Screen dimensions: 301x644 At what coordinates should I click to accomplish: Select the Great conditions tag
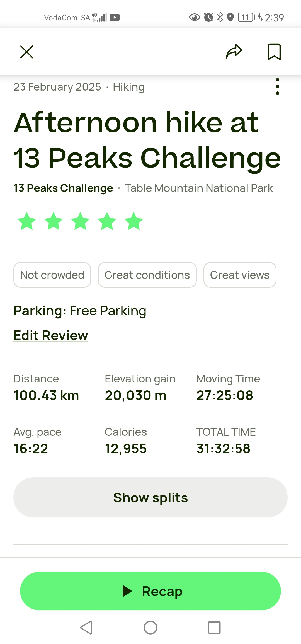click(x=147, y=275)
